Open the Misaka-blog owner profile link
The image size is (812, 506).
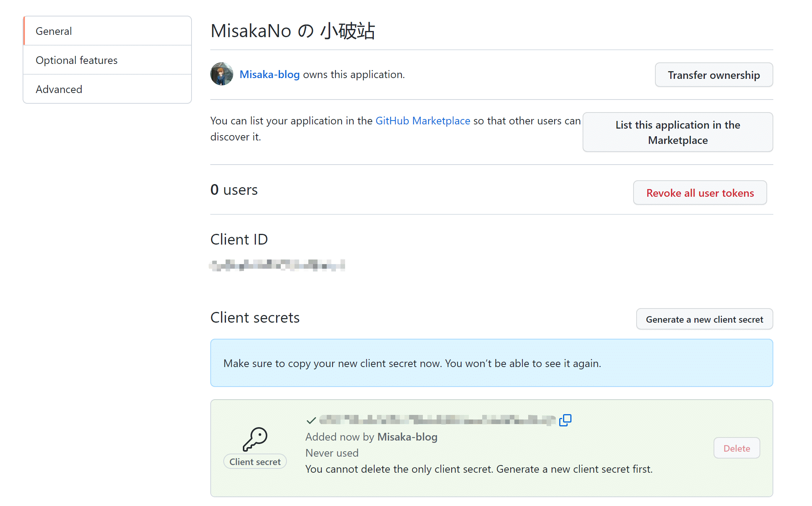pyautogui.click(x=270, y=74)
